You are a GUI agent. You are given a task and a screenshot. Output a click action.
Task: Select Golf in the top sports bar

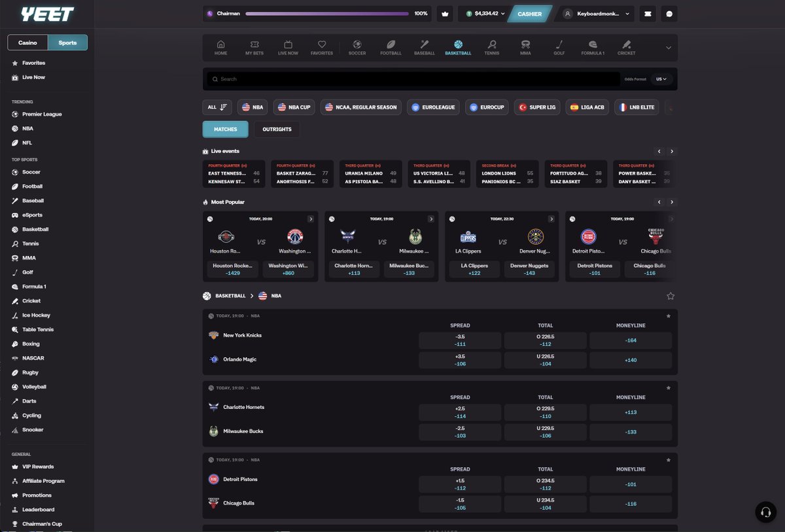(559, 48)
